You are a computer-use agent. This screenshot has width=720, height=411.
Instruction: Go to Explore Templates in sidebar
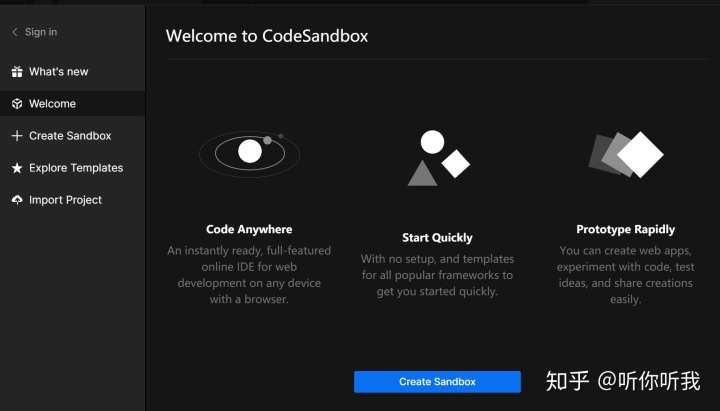coord(73,168)
